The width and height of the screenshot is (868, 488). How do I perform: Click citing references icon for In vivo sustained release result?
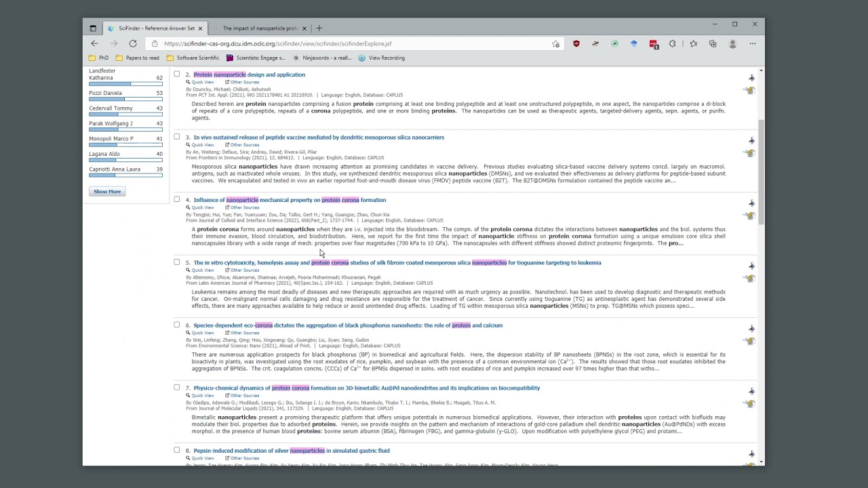point(750,153)
